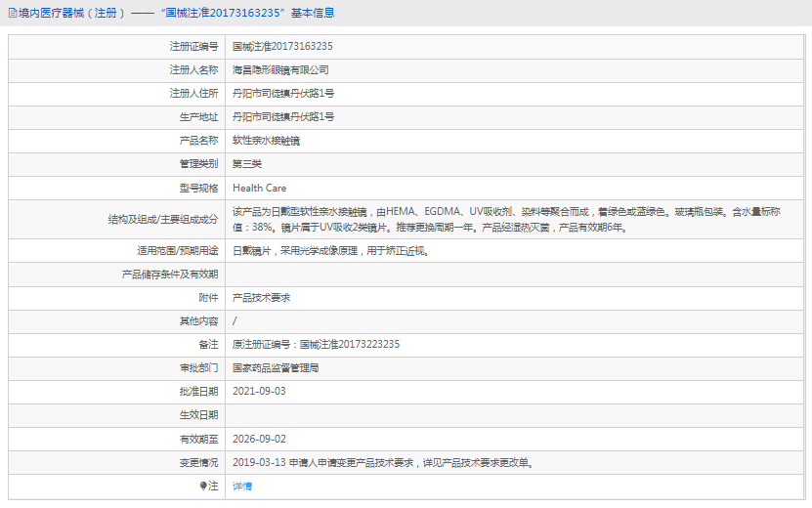Click the 备注 label
The width and height of the screenshot is (812, 508).
(x=208, y=344)
